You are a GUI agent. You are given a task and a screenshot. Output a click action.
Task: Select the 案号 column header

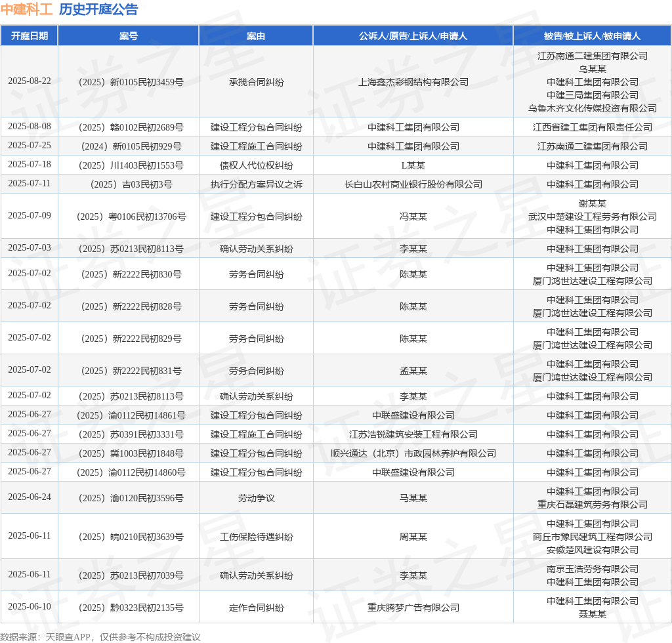pos(129,36)
